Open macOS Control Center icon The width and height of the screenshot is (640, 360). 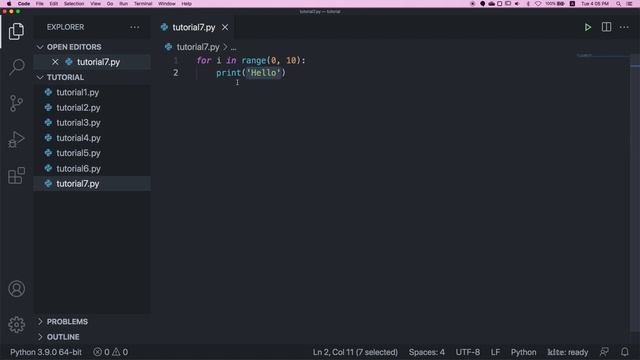tap(629, 4)
